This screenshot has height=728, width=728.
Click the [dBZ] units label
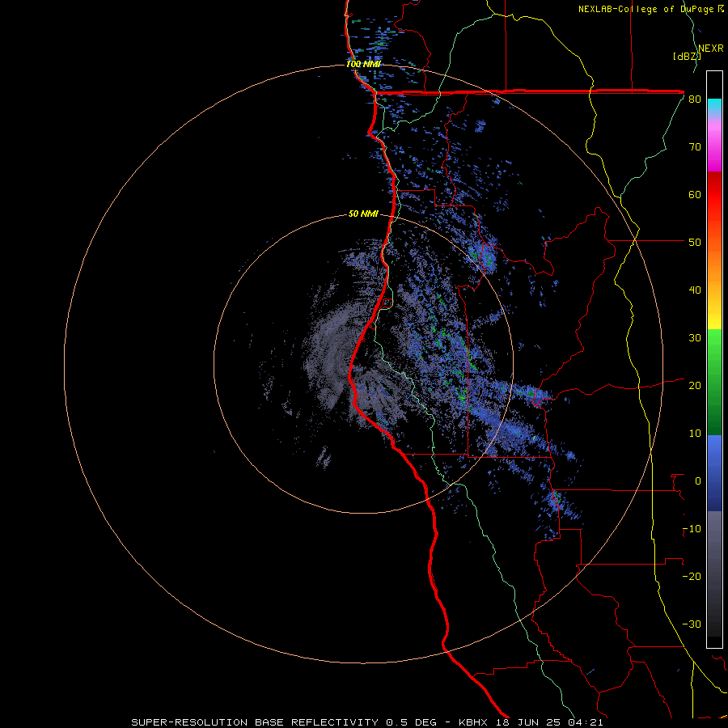[687, 57]
